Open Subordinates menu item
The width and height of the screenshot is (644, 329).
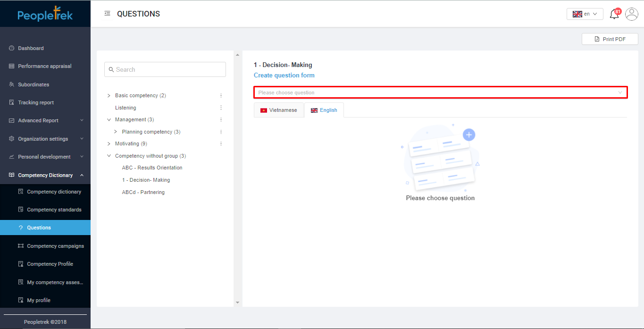coord(45,84)
